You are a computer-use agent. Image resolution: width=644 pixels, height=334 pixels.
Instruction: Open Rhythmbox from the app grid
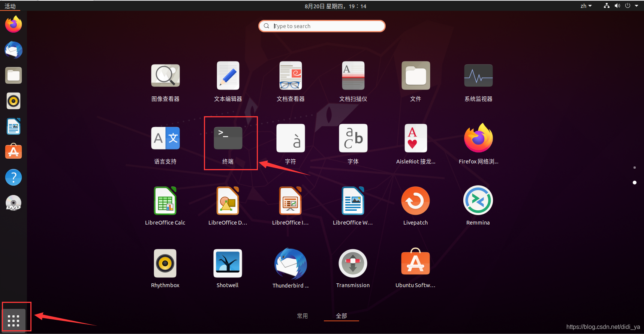pos(165,268)
